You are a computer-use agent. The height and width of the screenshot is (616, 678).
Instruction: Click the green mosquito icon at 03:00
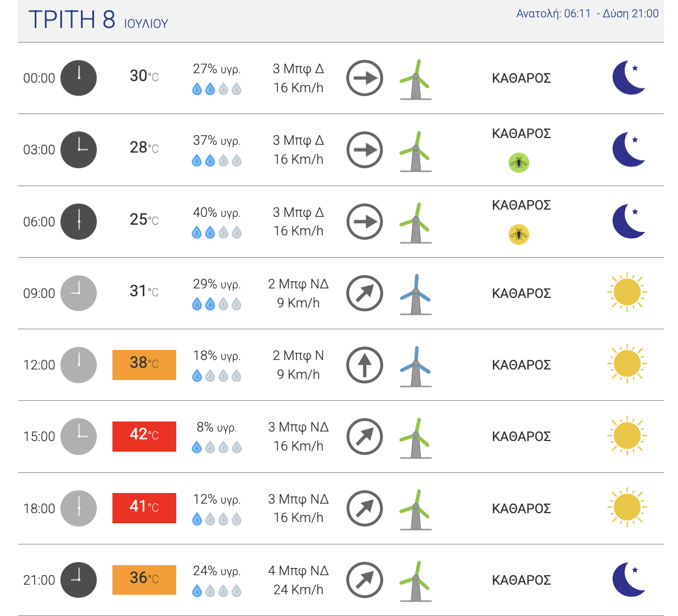click(x=519, y=163)
